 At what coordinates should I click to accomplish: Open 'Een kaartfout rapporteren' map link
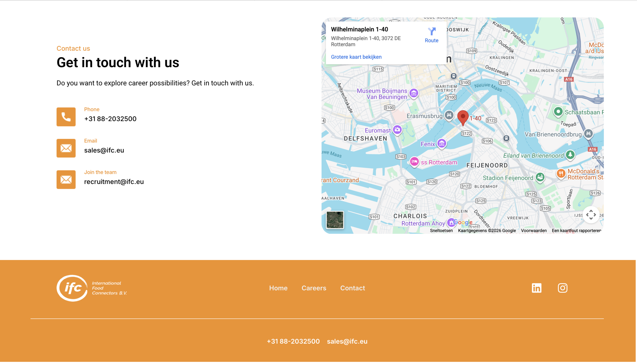576,230
